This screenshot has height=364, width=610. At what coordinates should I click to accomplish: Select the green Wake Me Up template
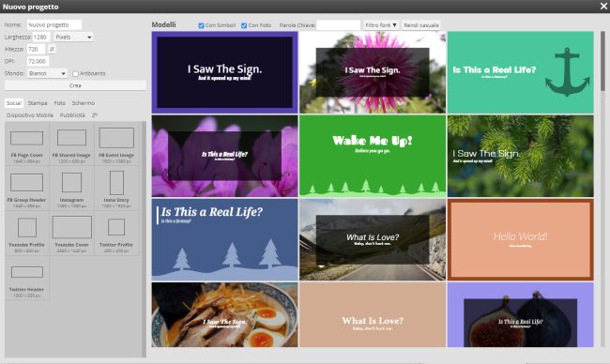point(373,156)
